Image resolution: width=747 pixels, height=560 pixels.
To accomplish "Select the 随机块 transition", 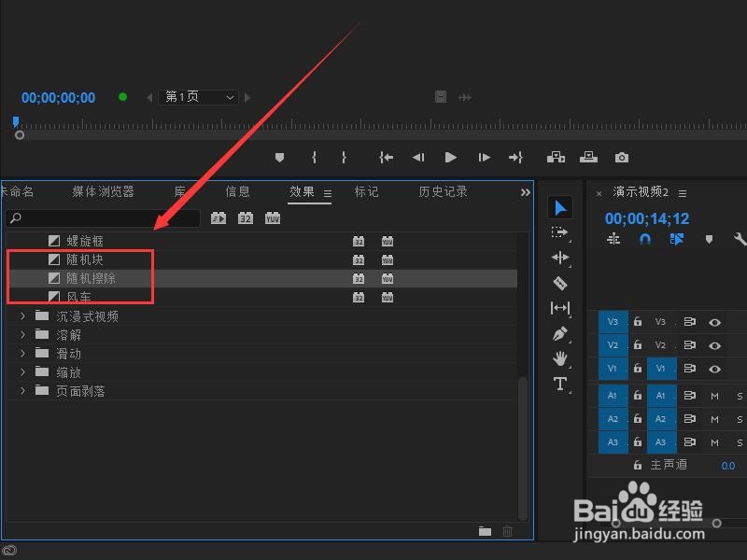I will point(84,259).
